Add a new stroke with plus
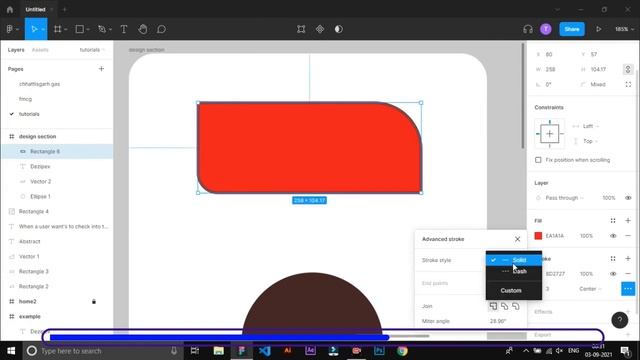640x360 pixels. [628, 258]
